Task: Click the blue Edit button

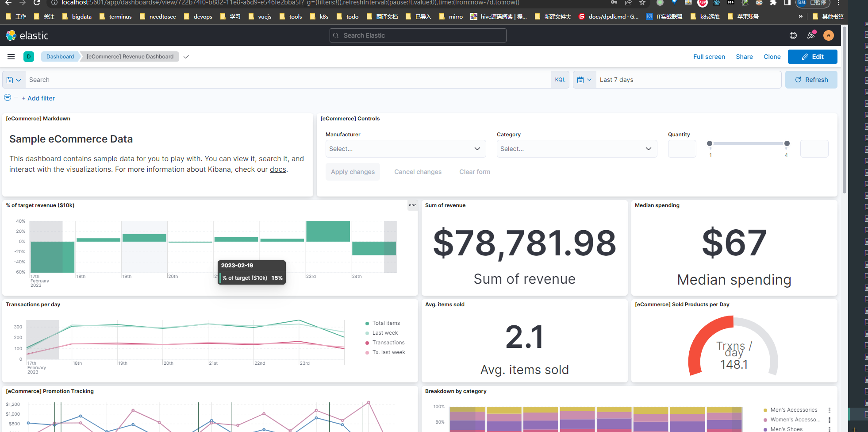Action: point(812,57)
